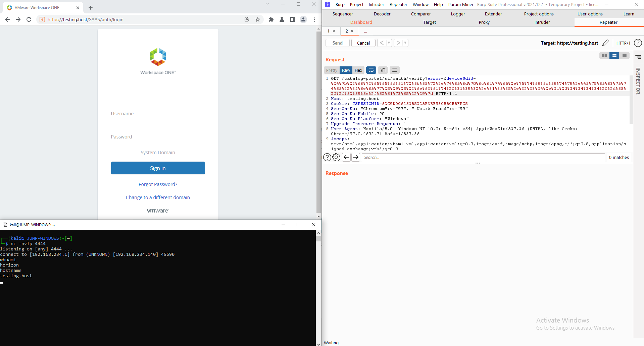Go back in Chrome browser
644x346 pixels.
pyautogui.click(x=7, y=19)
